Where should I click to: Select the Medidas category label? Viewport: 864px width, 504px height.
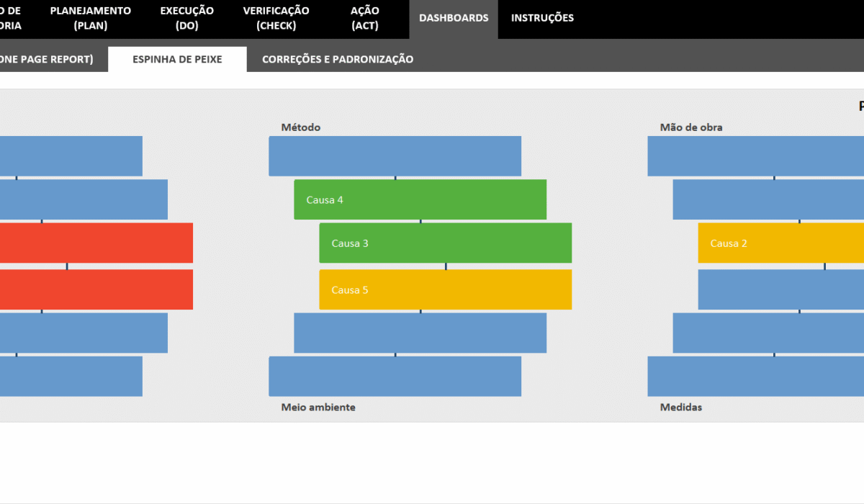tap(680, 407)
